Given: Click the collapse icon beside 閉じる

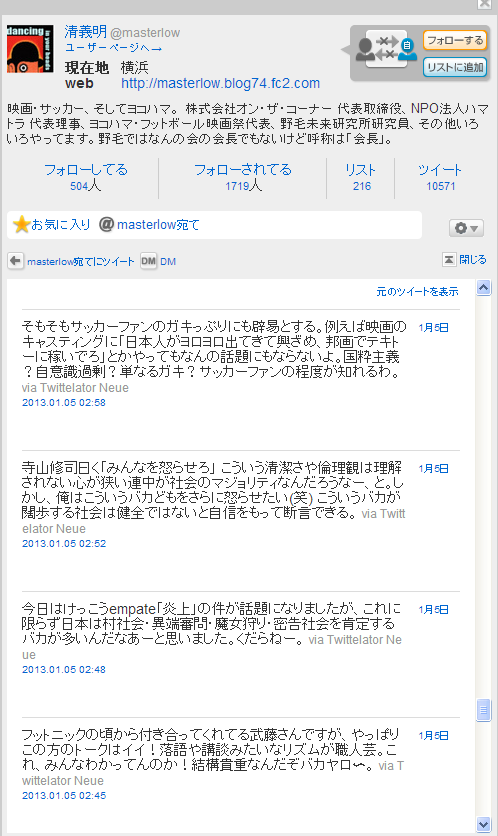Looking at the screenshot, I should [449, 260].
